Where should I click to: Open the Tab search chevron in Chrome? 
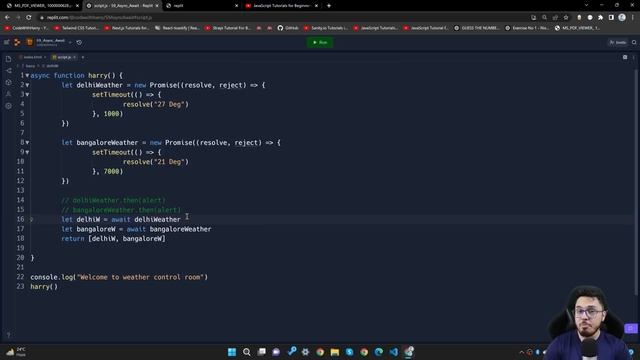click(x=587, y=5)
